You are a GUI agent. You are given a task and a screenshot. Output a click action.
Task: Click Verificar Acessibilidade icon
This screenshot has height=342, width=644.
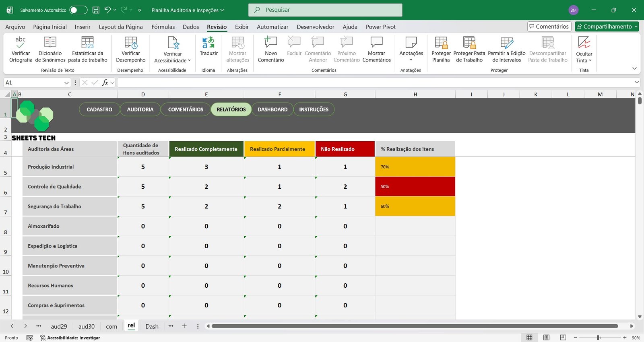(x=173, y=42)
